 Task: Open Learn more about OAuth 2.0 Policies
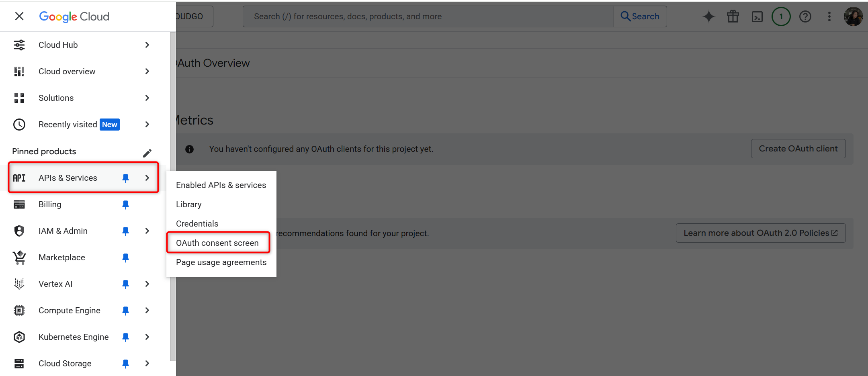[x=760, y=233]
